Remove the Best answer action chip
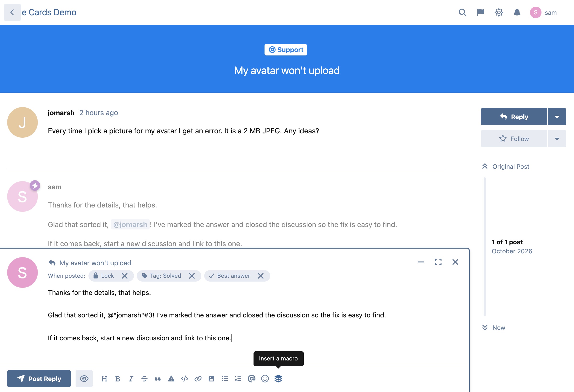This screenshot has height=392, width=574. [x=261, y=276]
